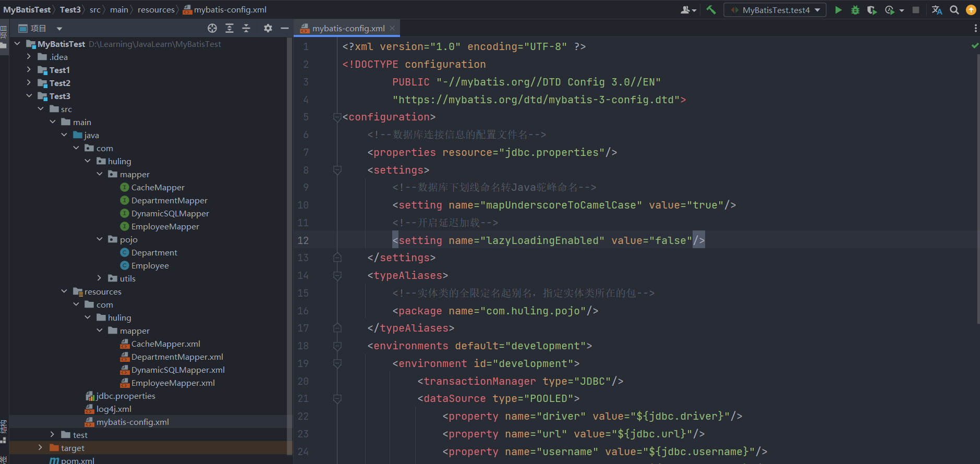Screen dimensions: 980x464
Task: Open the user account icon menu
Action: point(688,10)
